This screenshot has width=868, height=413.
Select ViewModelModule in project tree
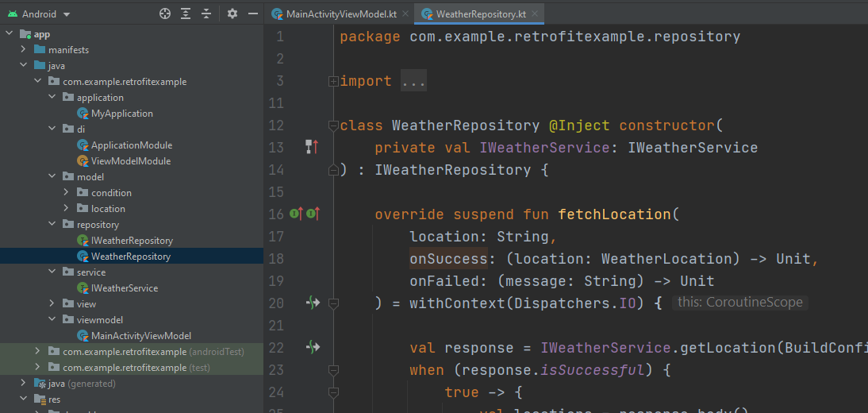pyautogui.click(x=131, y=161)
